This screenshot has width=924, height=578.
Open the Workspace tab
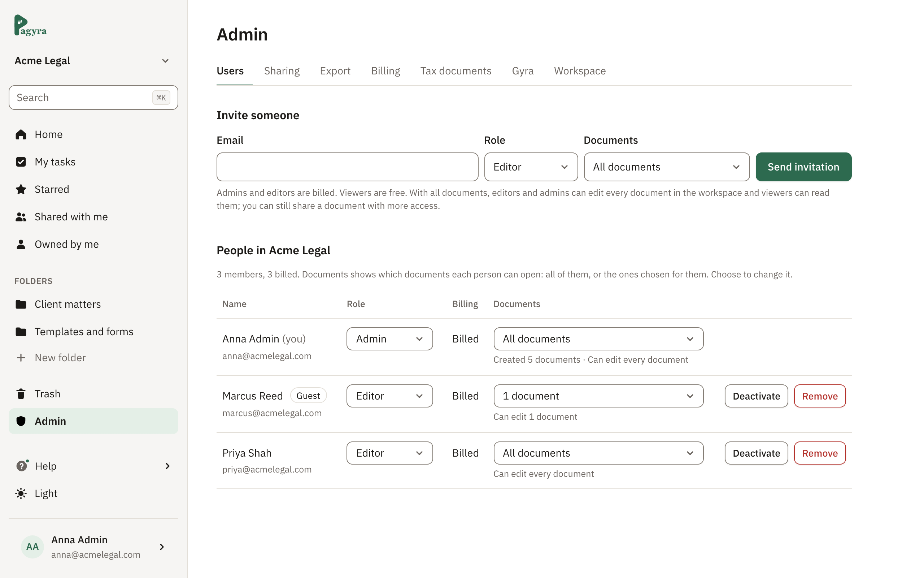click(580, 71)
